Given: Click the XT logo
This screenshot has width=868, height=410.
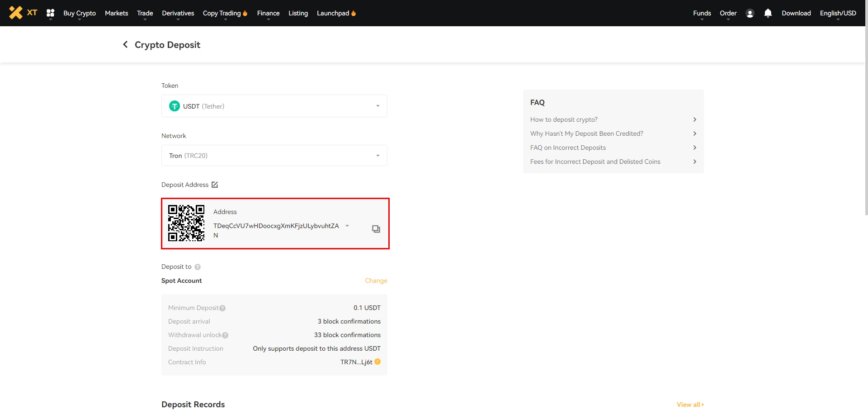Looking at the screenshot, I should click(x=23, y=13).
